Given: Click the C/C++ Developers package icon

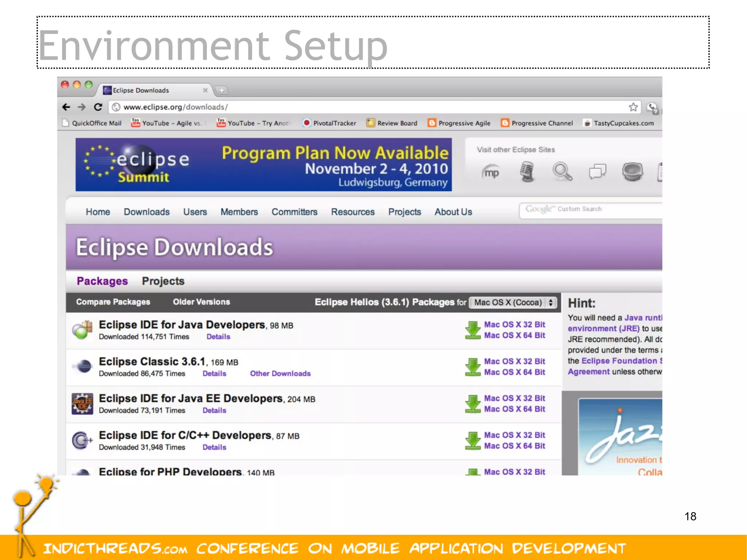Looking at the screenshot, I should [x=82, y=440].
